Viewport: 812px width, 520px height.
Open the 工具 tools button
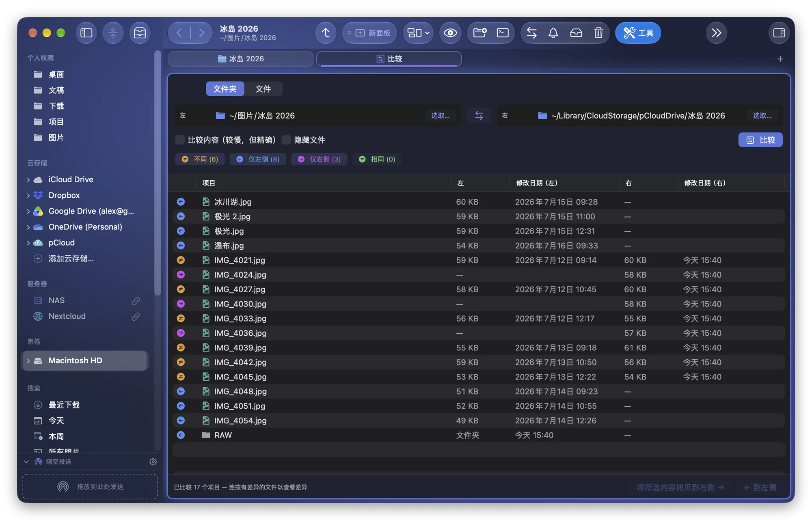(638, 33)
